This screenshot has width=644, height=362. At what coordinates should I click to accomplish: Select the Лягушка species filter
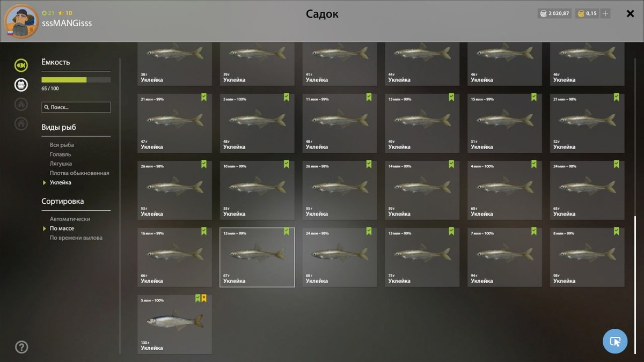coord(61,164)
